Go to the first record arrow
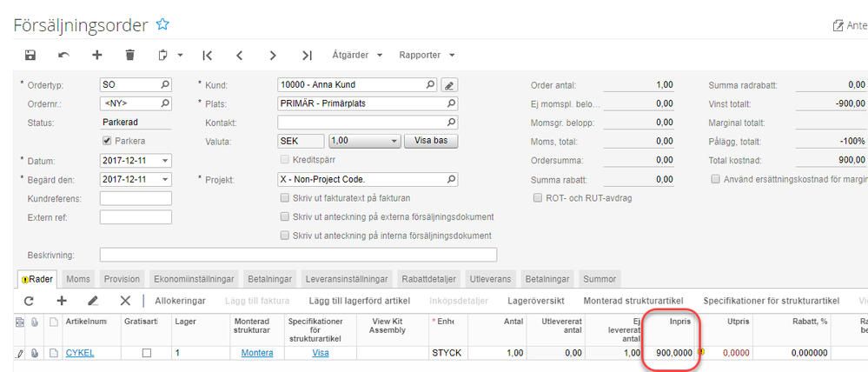Image resolution: width=868 pixels, height=372 pixels. [x=207, y=56]
